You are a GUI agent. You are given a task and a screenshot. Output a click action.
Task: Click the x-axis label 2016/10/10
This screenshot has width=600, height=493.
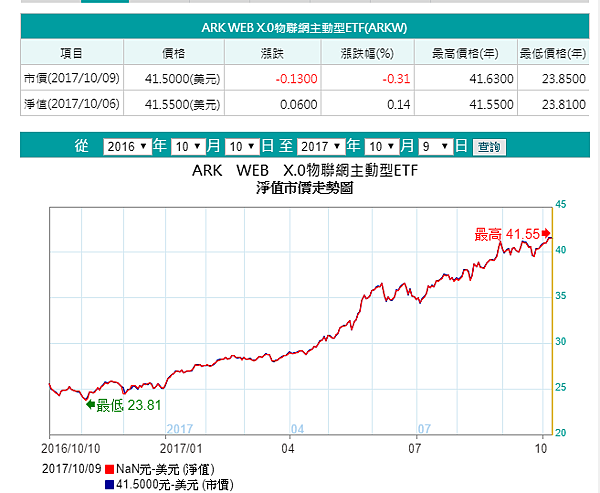70,448
